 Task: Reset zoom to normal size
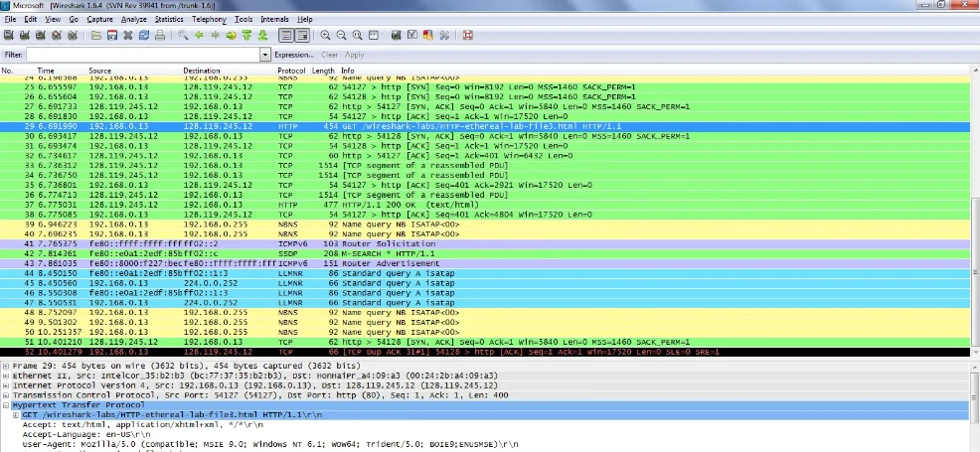point(357,36)
